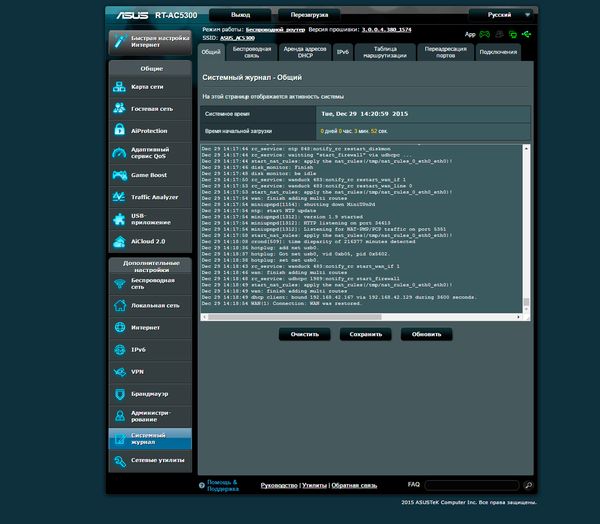Click the AiCloud 2.0 menu label
This screenshot has width=600, height=524.
[x=148, y=241]
